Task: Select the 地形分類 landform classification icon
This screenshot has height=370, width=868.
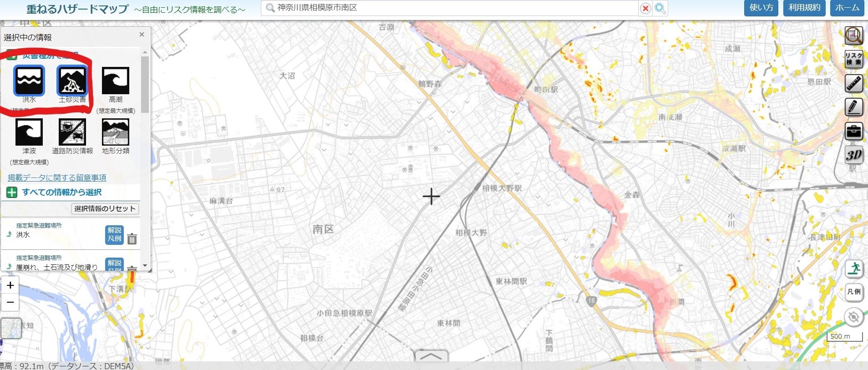Action: [116, 132]
